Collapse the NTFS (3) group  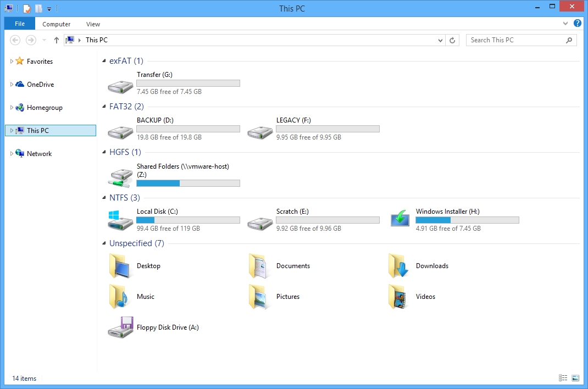[104, 197]
